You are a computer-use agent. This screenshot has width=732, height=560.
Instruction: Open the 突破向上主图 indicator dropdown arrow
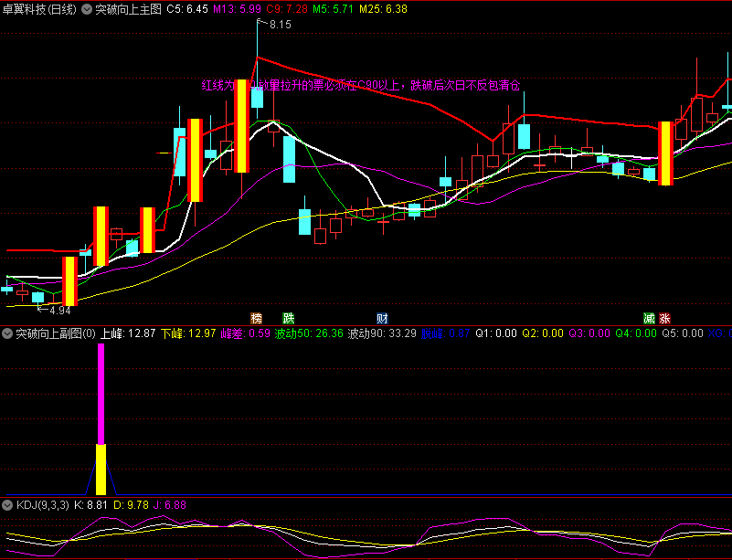[87, 9]
